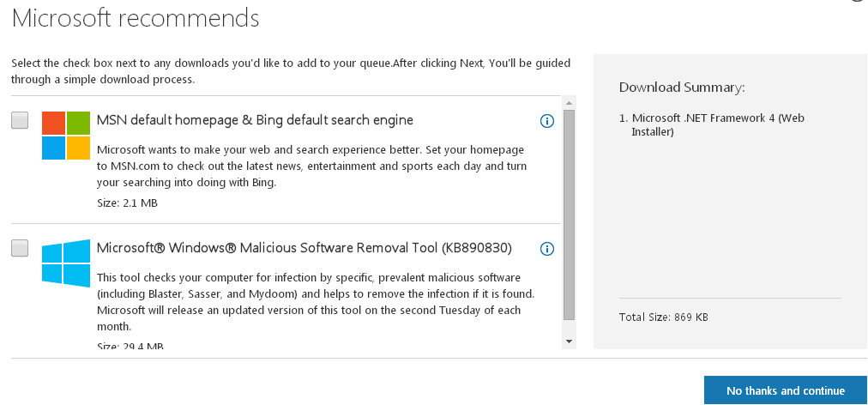Open info icon for MSN homepage offer

[547, 121]
